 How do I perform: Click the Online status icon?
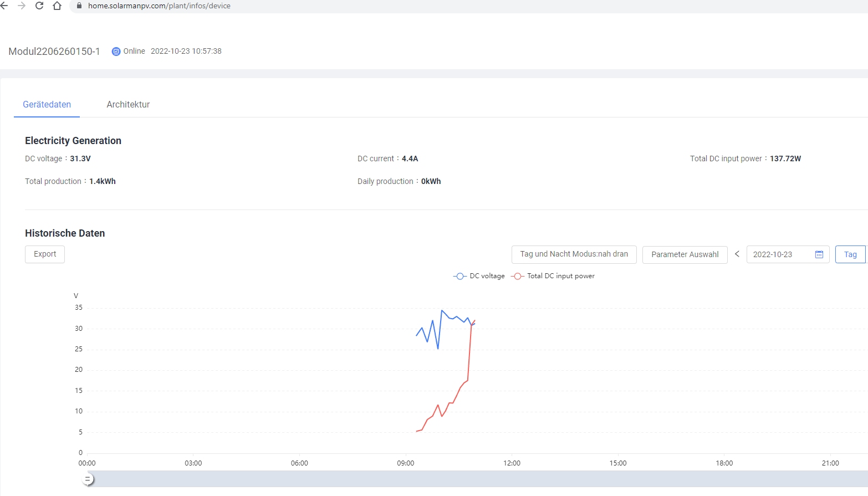(x=116, y=52)
